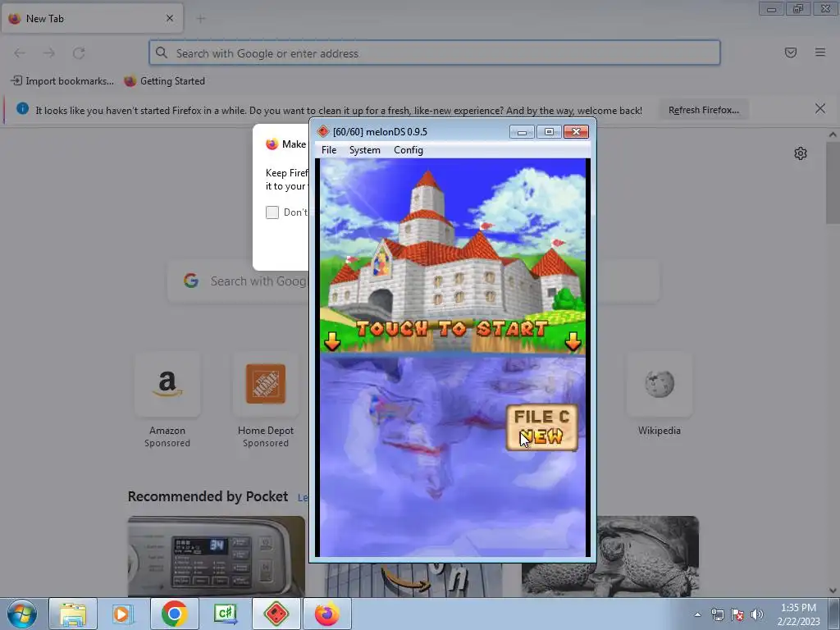Open the Firefox hamburger application menu
Image resolution: width=840 pixels, height=630 pixels.
point(820,52)
